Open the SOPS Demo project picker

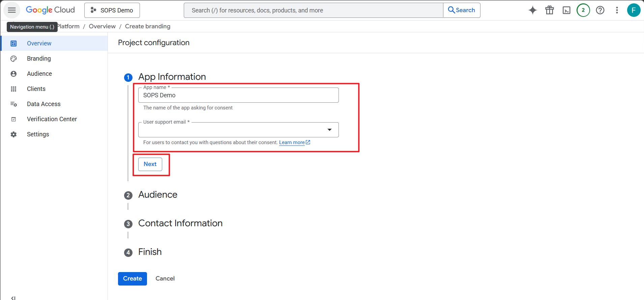tap(112, 10)
